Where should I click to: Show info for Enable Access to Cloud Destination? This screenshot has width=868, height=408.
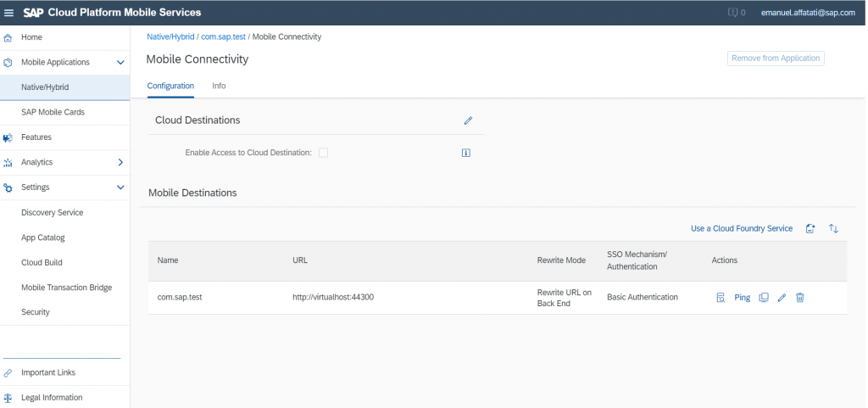(x=466, y=153)
